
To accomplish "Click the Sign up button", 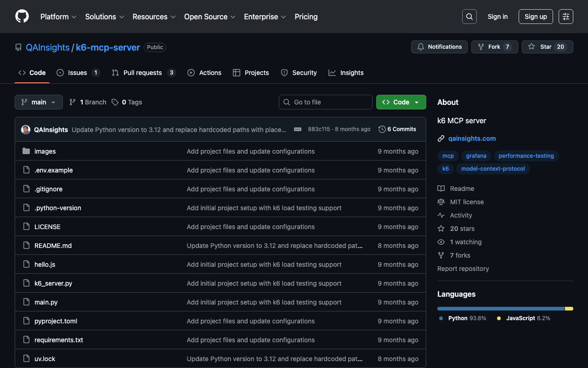I will click(x=535, y=17).
